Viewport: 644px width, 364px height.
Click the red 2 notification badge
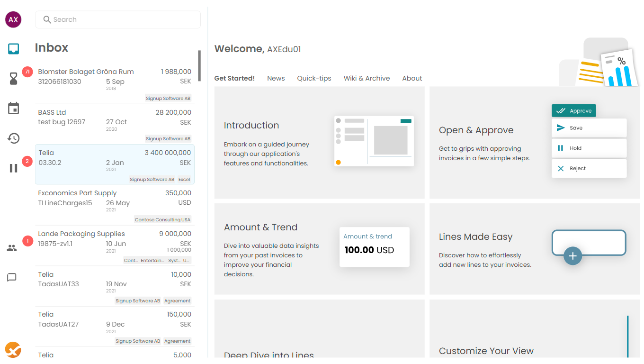(27, 161)
